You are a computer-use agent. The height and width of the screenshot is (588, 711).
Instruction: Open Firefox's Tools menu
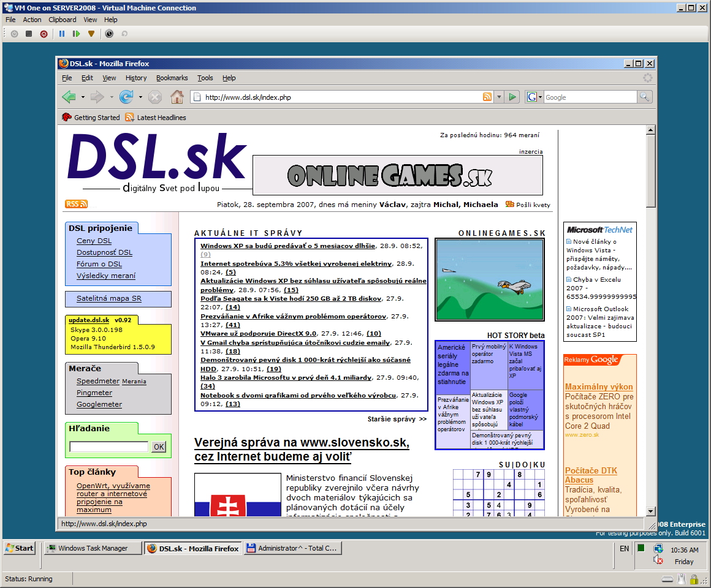tap(205, 78)
